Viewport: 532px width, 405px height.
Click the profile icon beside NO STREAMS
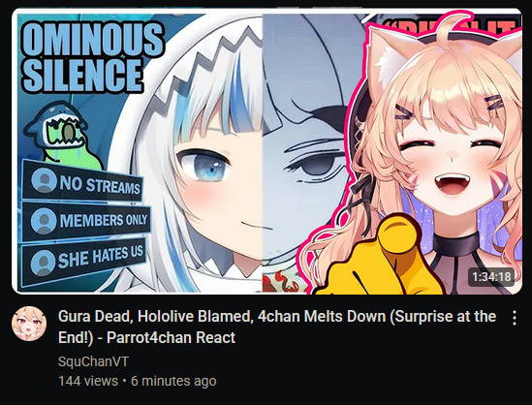click(x=44, y=180)
